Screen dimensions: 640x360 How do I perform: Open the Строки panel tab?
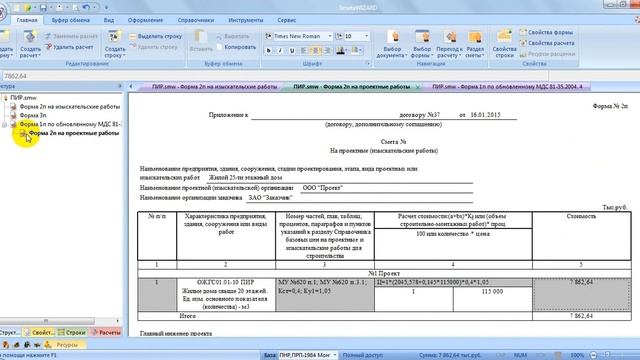(72, 333)
